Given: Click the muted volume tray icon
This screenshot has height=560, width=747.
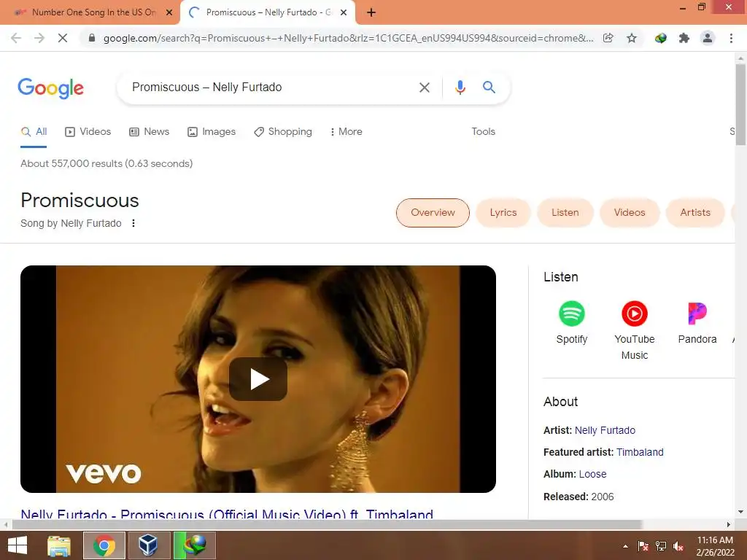Looking at the screenshot, I should 678,546.
